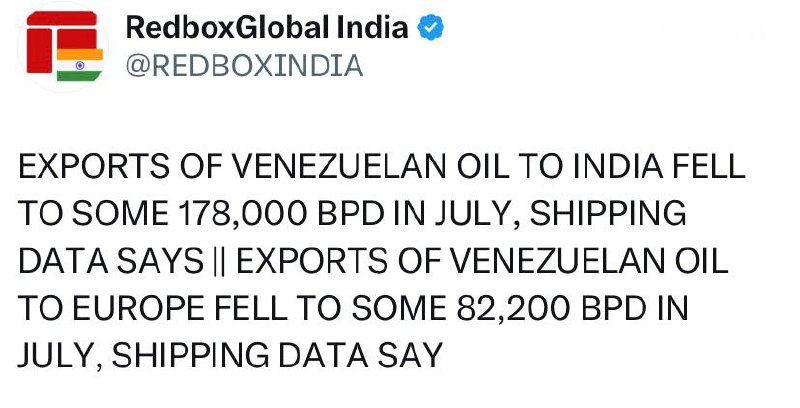Open the @REDBOXINDIA handle link
This screenshot has width=800, height=408.
point(244,66)
